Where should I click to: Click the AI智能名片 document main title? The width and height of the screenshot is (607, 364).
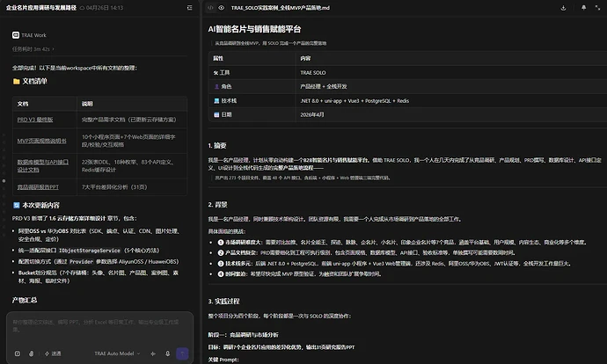(254, 29)
